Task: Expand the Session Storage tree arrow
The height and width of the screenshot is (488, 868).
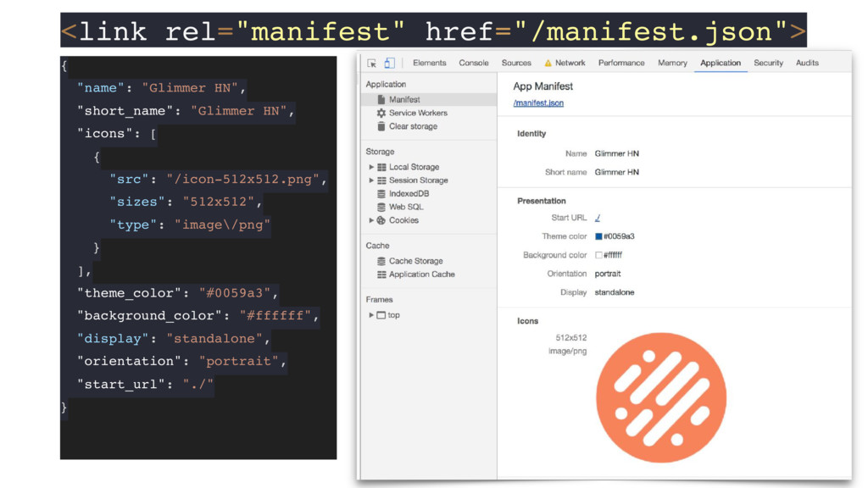Action: [371, 180]
